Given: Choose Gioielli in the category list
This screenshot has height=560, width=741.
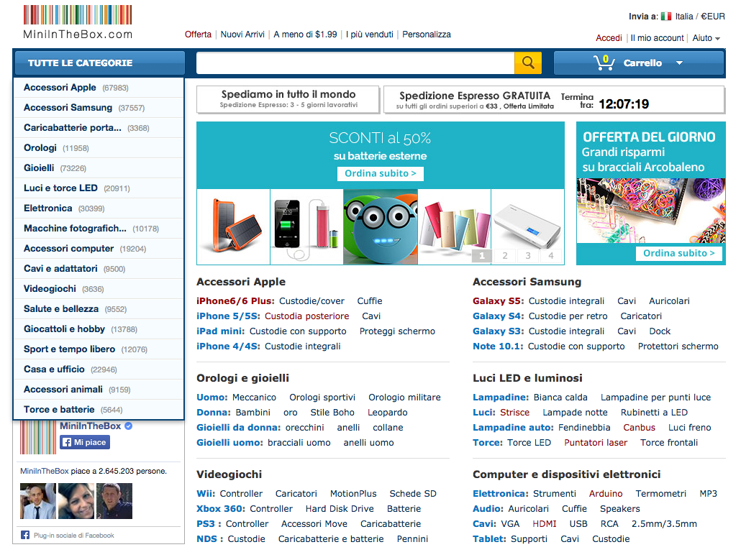Looking at the screenshot, I should pos(99,168).
